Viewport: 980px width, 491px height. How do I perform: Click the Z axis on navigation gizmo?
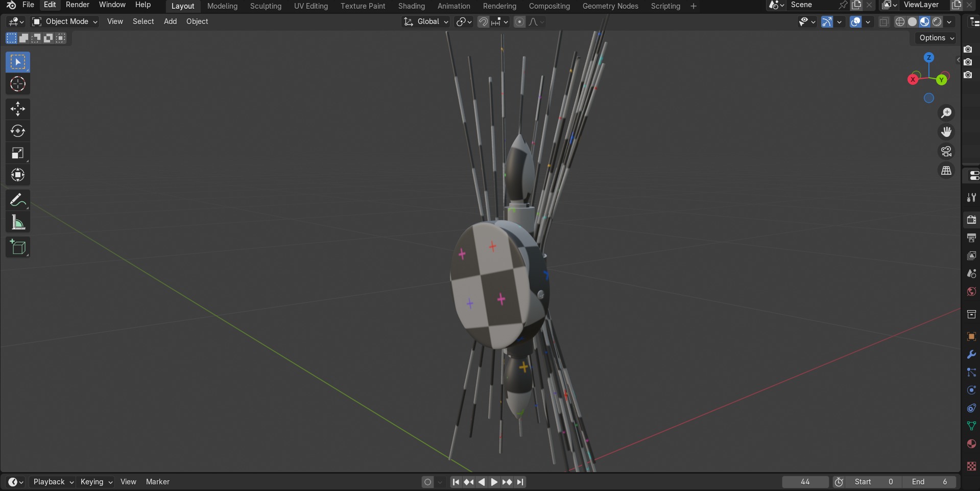(929, 58)
